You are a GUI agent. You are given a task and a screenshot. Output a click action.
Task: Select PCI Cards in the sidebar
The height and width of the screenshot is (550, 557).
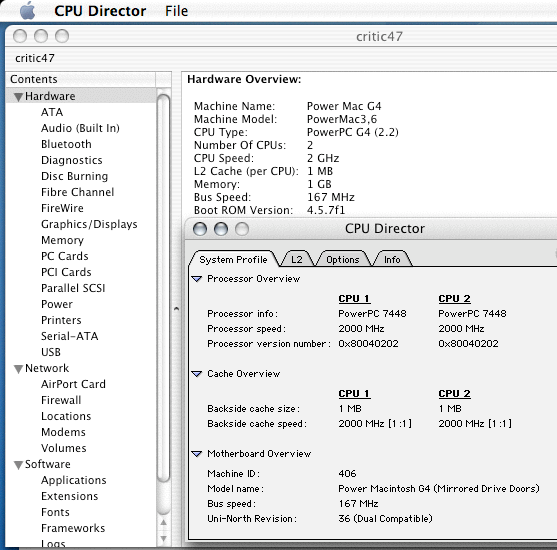[x=66, y=272]
